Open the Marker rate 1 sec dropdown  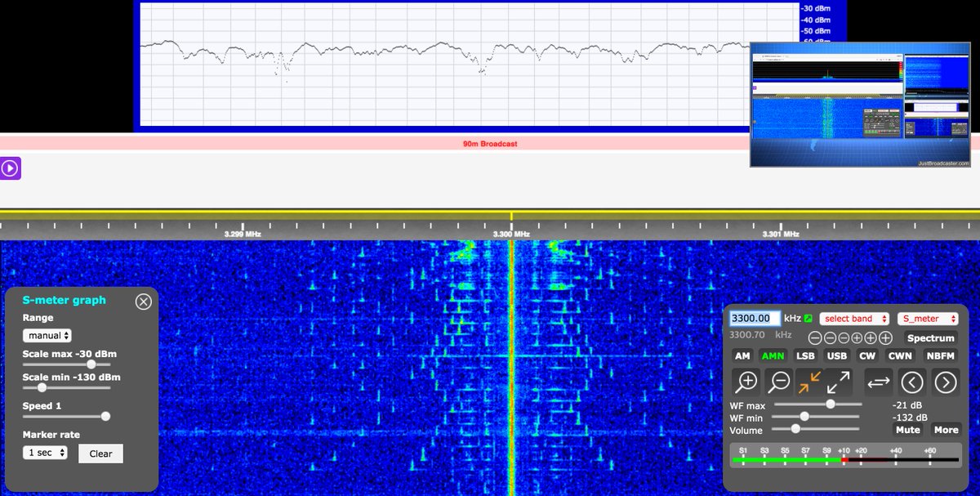[x=45, y=453]
